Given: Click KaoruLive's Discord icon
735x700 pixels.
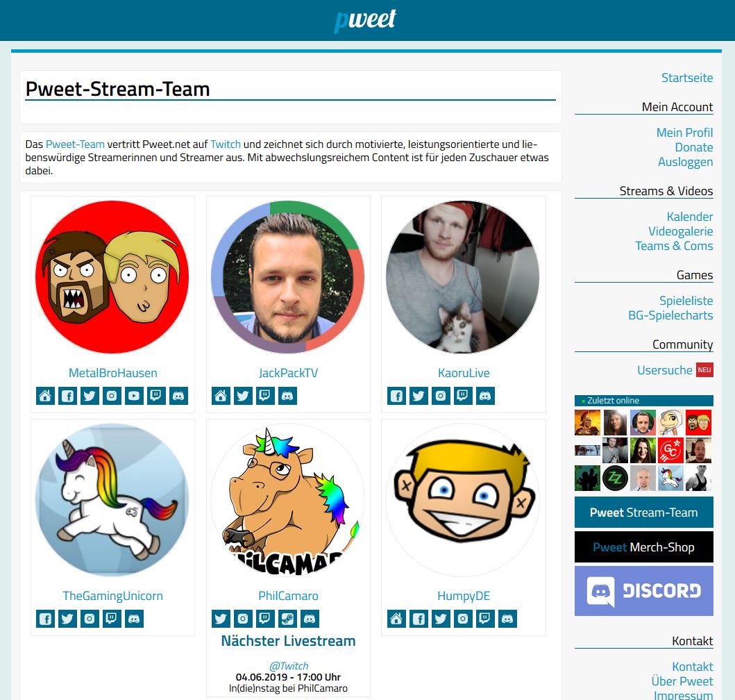Looking at the screenshot, I should (485, 396).
